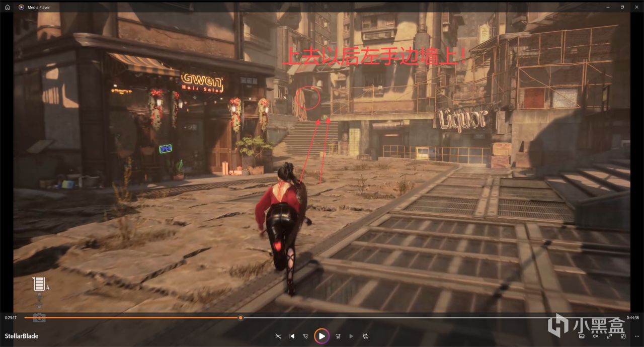Toggle repeat mode
644x347 pixels.
(366, 336)
